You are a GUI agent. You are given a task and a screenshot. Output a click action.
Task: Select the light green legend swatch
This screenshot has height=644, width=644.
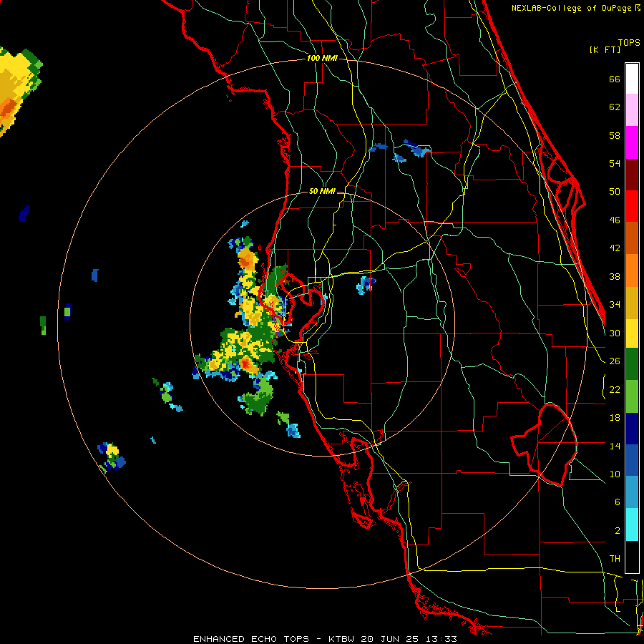(x=632, y=396)
